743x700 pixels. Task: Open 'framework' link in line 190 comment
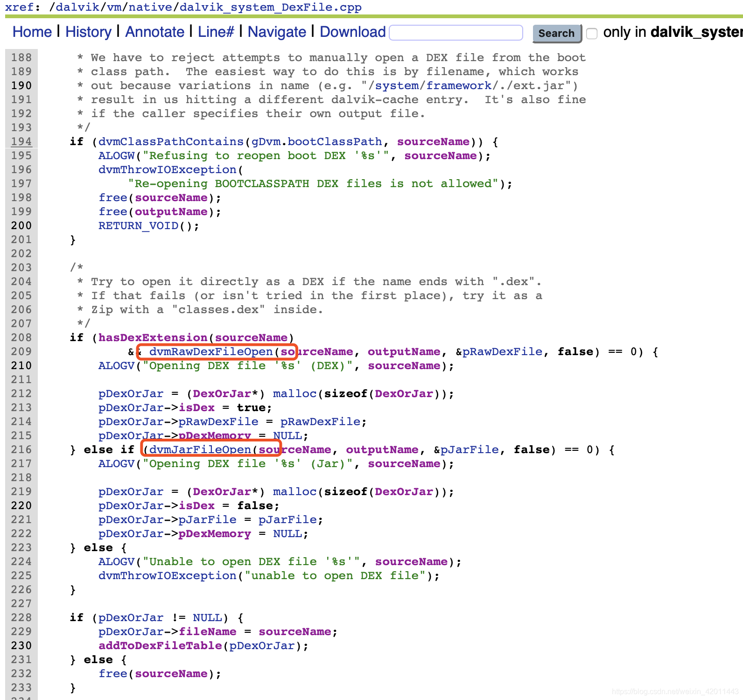click(x=459, y=85)
